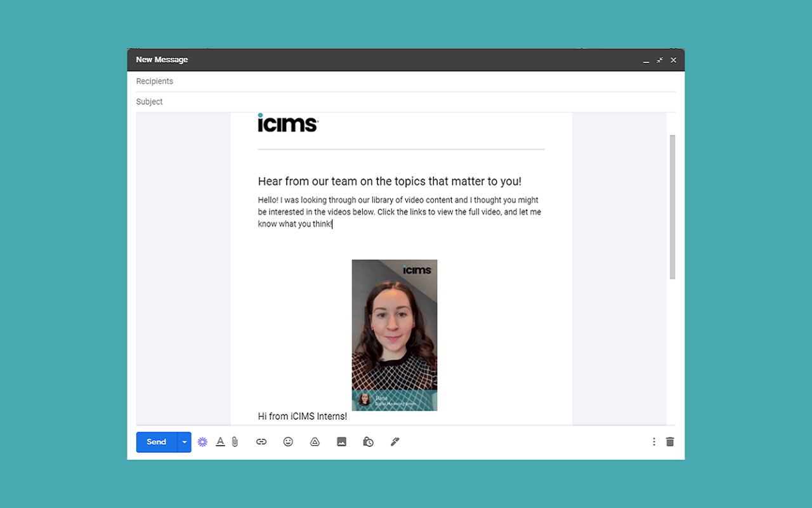The width and height of the screenshot is (812, 508).
Task: Open more options three-dot menu
Action: [654, 442]
